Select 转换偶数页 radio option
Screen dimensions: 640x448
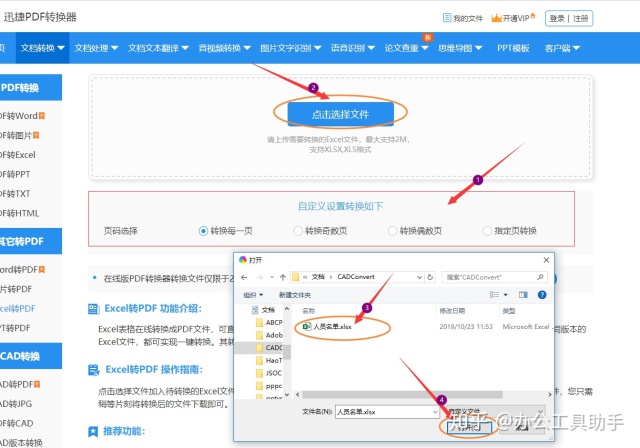coord(392,231)
